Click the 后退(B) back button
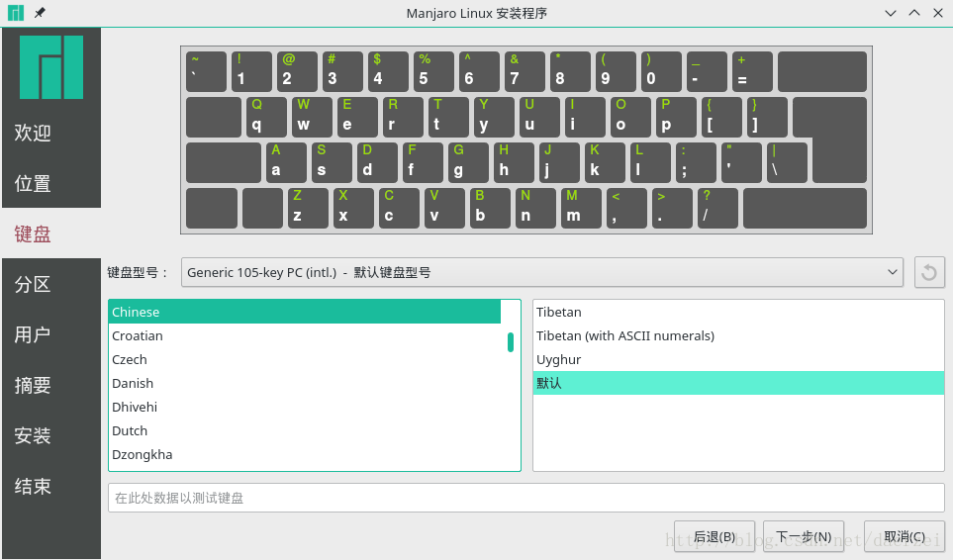Screen dimensions: 953x560 click(715, 536)
